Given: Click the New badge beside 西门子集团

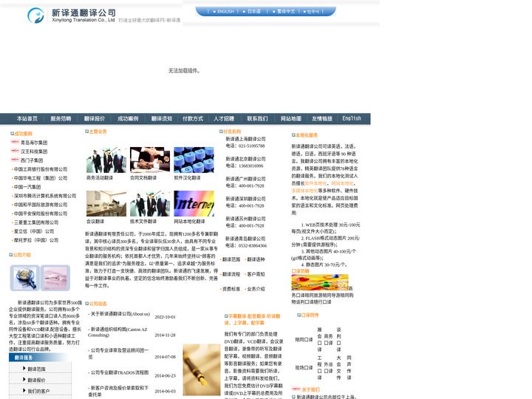Looking at the screenshot, I should click(15, 160).
